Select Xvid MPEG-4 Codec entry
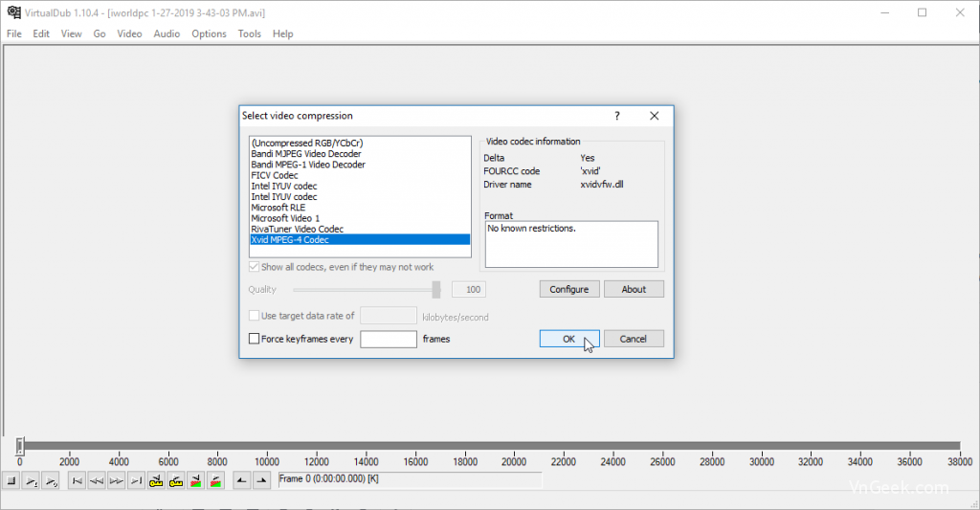 (360, 239)
